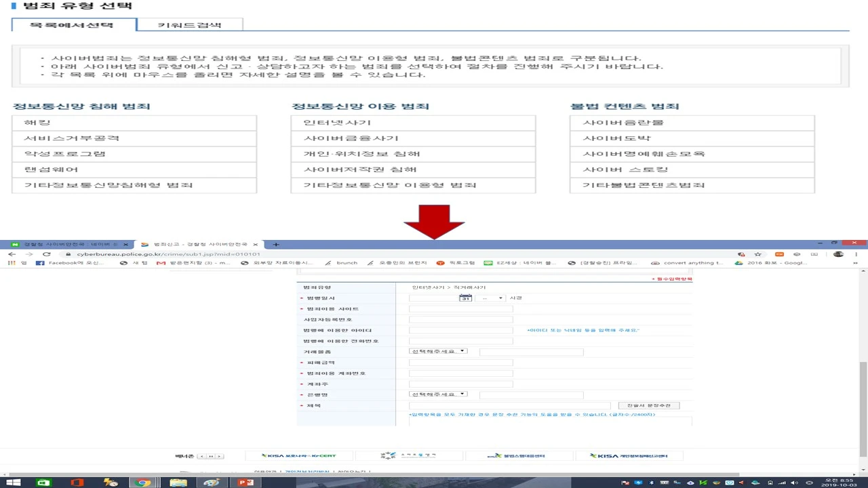Select 사이버금융사기 category
Screen dimensions: 868x488
point(414,138)
